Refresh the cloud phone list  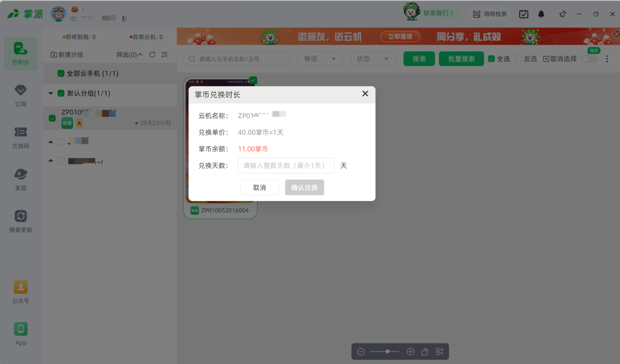[152, 55]
